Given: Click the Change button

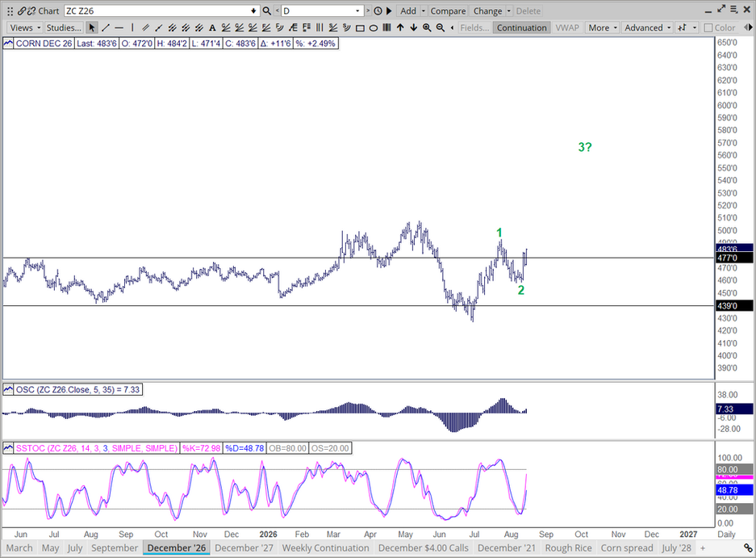Looking at the screenshot, I should (x=487, y=10).
